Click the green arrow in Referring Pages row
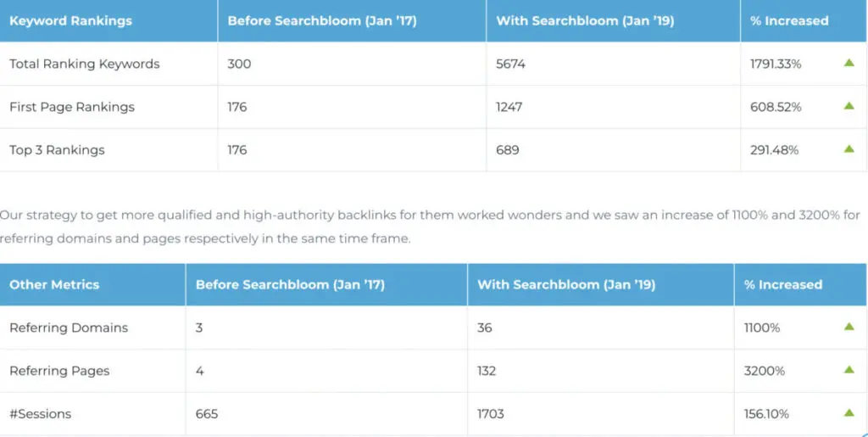868x437 pixels. click(849, 370)
